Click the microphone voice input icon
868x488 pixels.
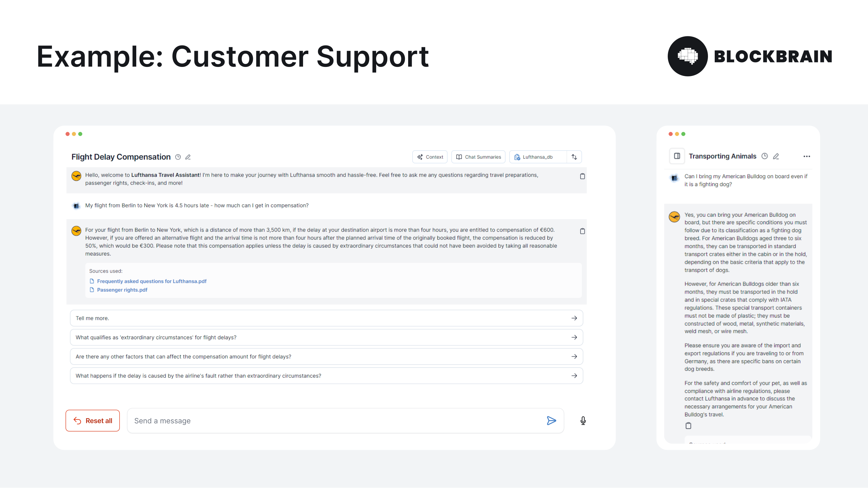(x=583, y=421)
